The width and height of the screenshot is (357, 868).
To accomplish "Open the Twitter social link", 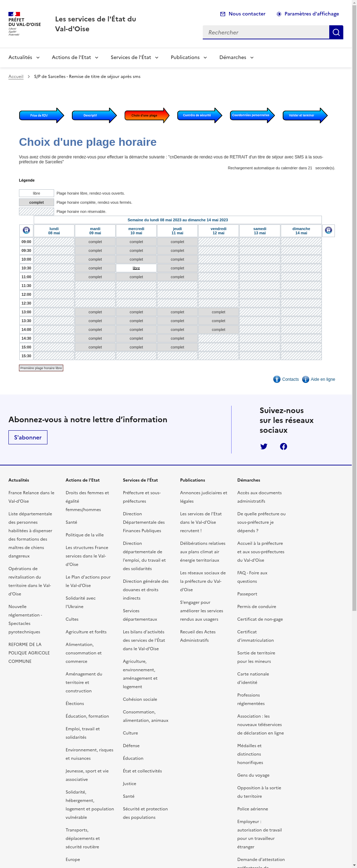I will pos(264,446).
